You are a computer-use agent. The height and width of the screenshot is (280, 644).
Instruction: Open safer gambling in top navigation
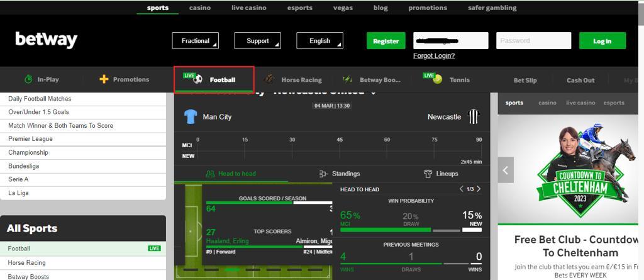[492, 8]
